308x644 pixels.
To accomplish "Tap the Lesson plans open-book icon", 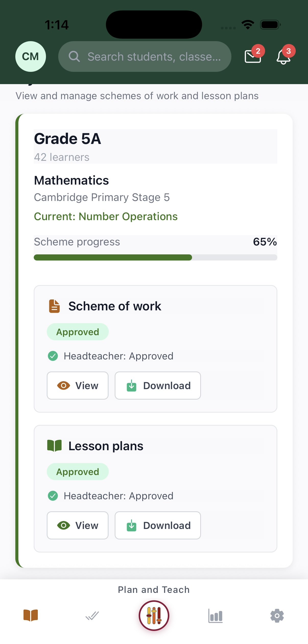I will 54,446.
